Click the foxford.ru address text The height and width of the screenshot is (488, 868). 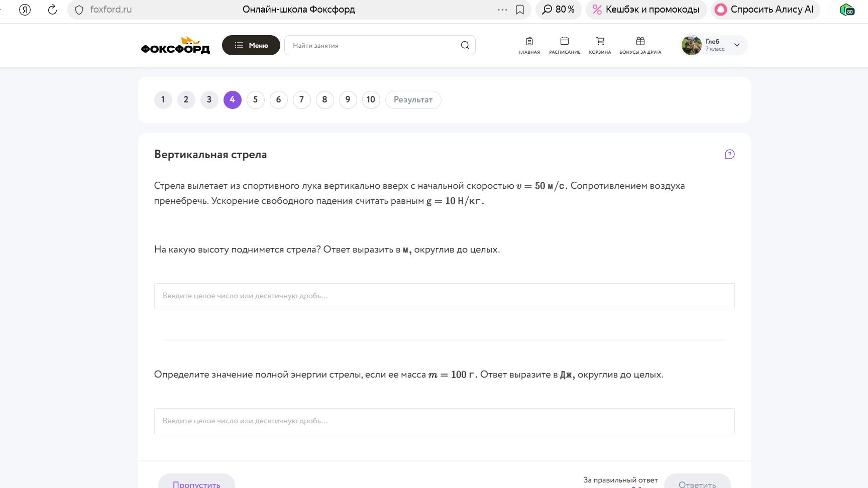[111, 10]
